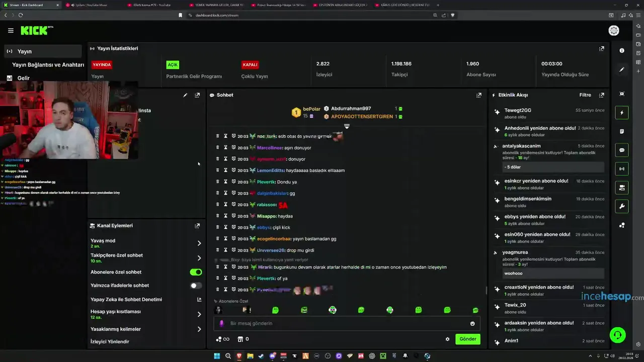Reload the page with browser refresh button
The image size is (644, 362).
[x=21, y=15]
